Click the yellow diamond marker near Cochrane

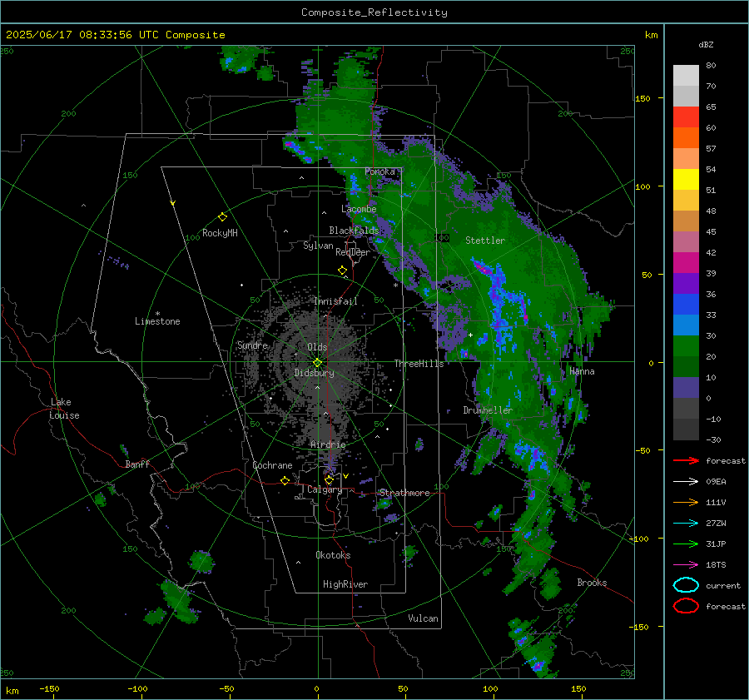coord(285,480)
